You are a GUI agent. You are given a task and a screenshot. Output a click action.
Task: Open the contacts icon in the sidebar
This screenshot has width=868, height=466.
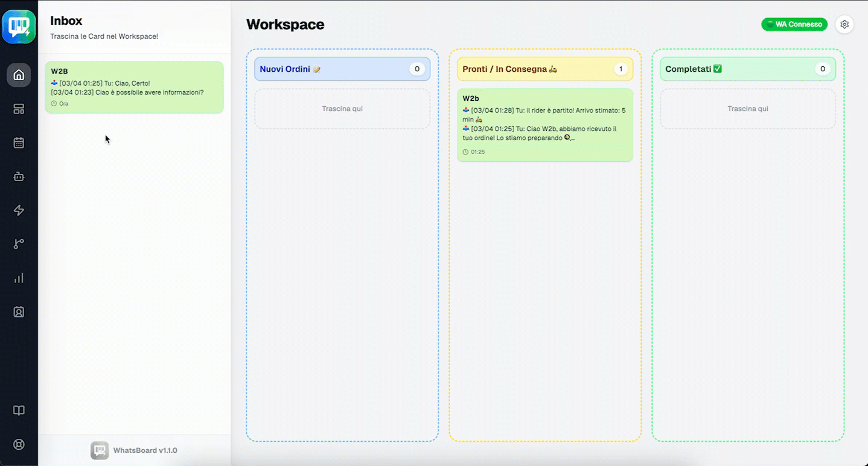pyautogui.click(x=19, y=312)
